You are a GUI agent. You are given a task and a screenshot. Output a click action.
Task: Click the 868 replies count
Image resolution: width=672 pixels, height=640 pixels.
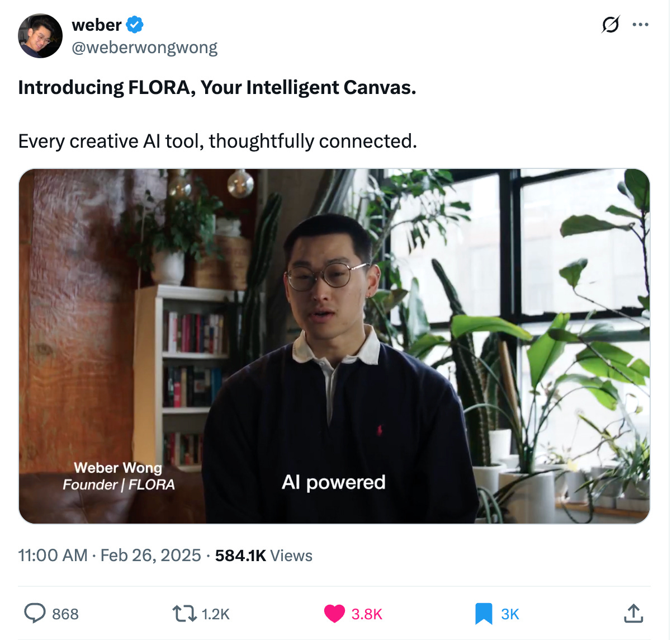(65, 614)
